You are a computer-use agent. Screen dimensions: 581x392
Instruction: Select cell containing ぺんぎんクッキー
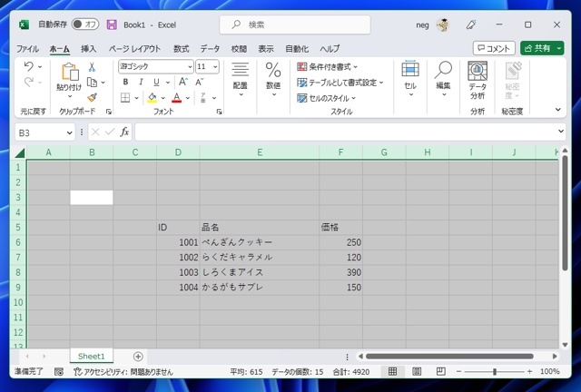click(260, 242)
